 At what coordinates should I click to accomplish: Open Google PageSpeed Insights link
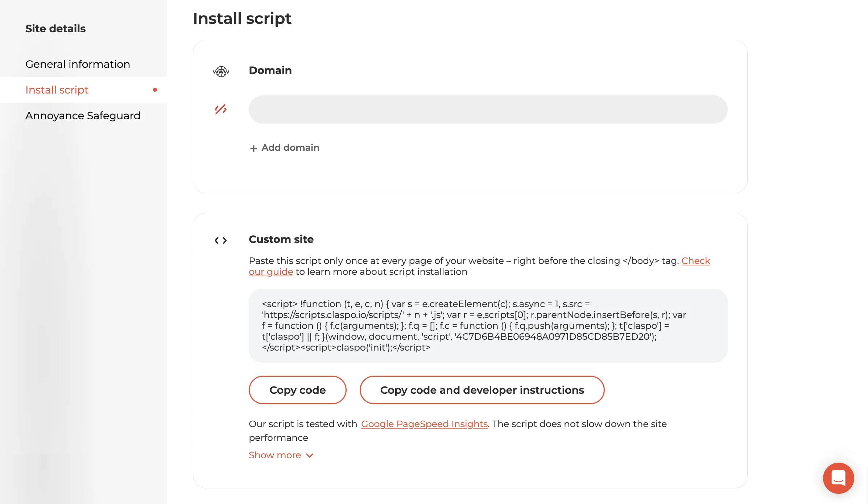pos(424,424)
